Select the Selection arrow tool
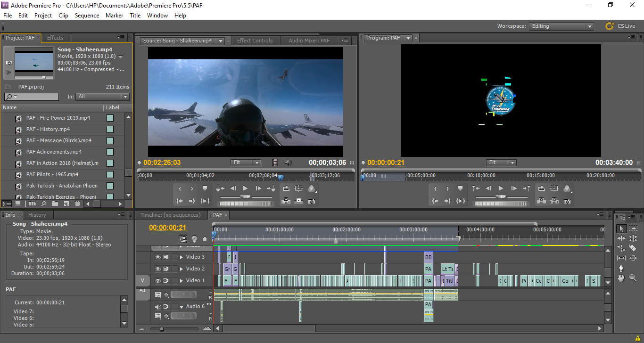Screen dimensions: 644x343 pos(621,229)
